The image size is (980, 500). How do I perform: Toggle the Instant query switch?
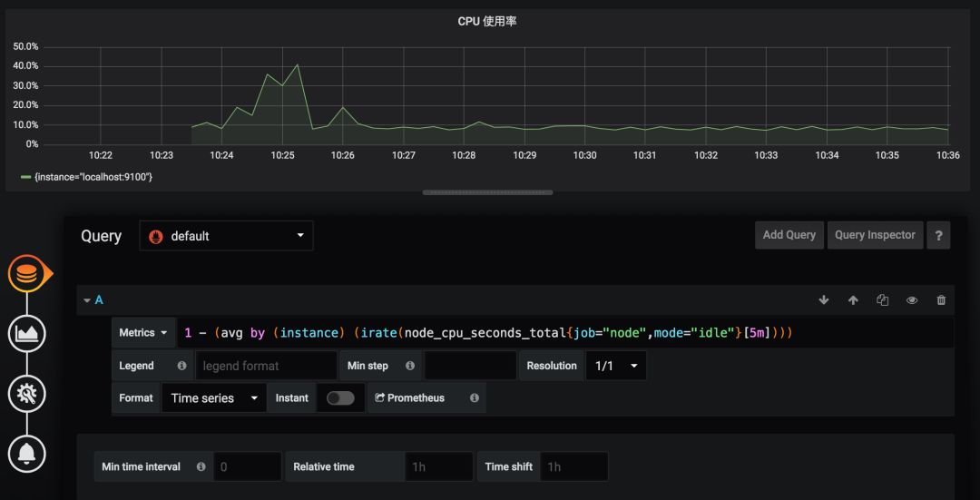(x=340, y=398)
